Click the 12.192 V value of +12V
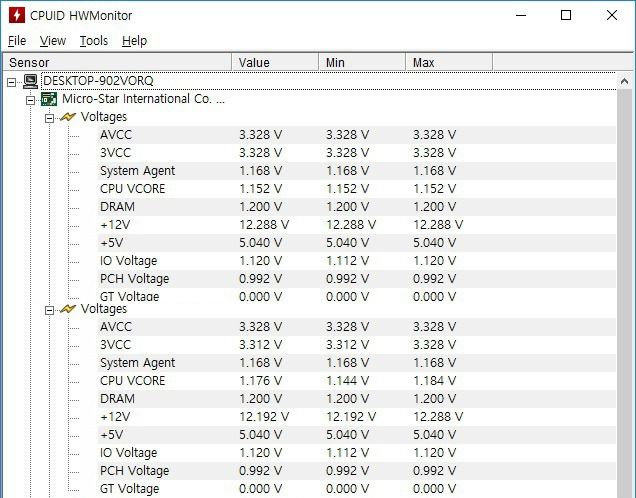This screenshot has width=636, height=498. pos(264,417)
